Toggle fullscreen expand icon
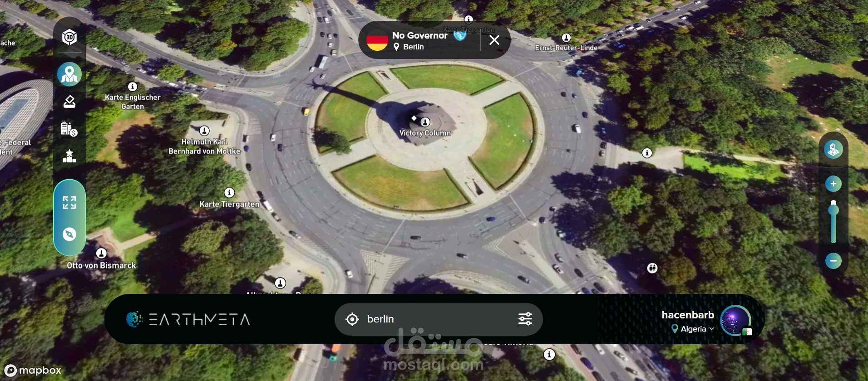Viewport: 868px width, 381px height. click(69, 202)
